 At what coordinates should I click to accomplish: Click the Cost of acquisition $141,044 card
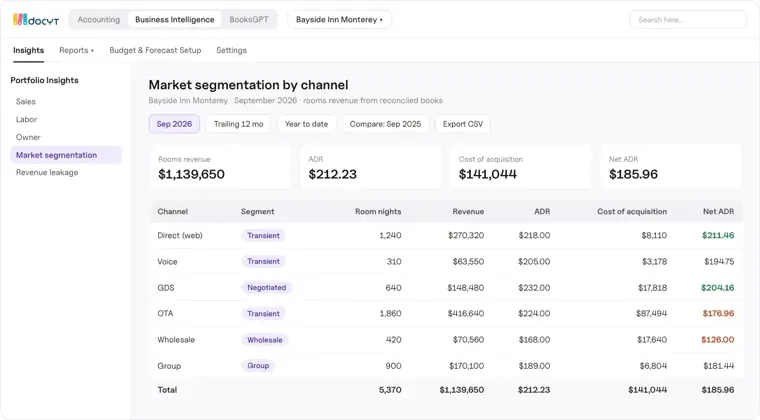[521, 167]
